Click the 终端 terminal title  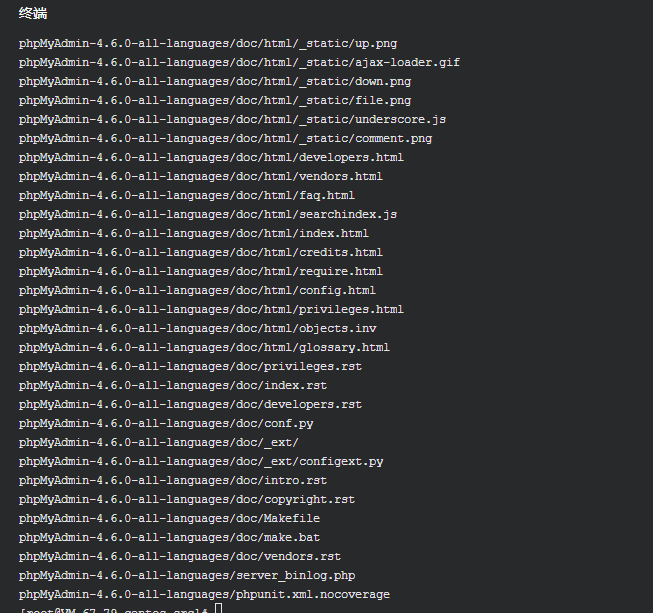33,14
